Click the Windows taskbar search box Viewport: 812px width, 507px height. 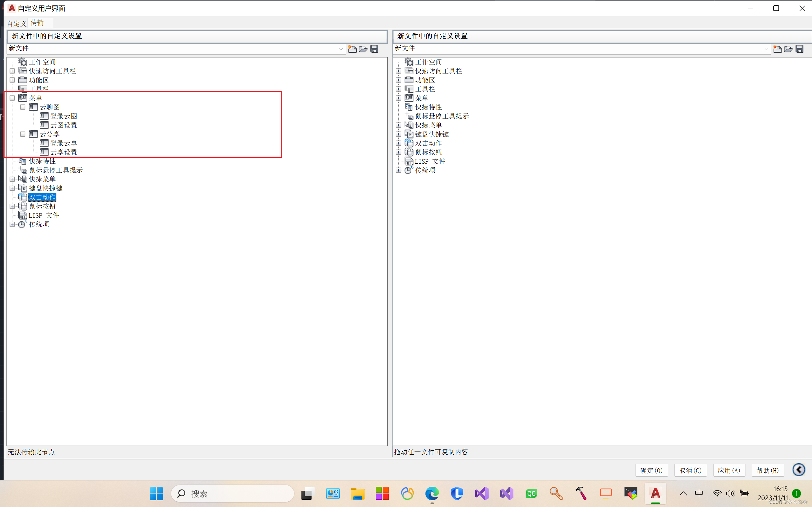click(x=232, y=493)
